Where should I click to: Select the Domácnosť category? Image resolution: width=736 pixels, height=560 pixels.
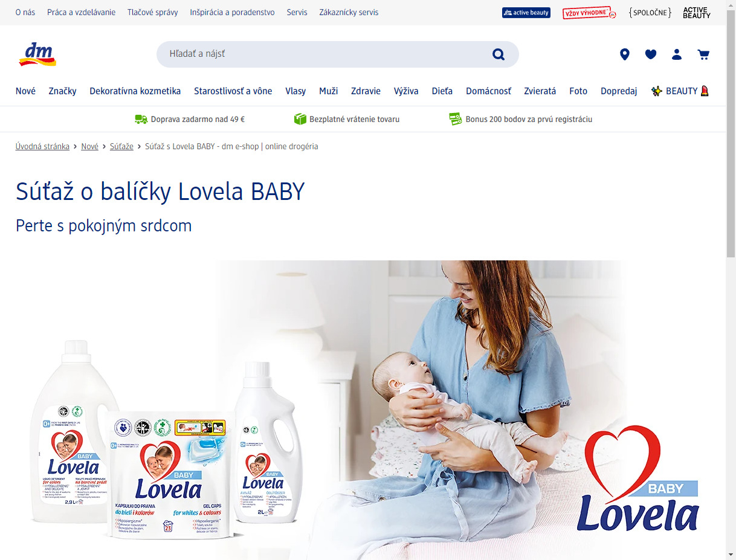point(488,91)
